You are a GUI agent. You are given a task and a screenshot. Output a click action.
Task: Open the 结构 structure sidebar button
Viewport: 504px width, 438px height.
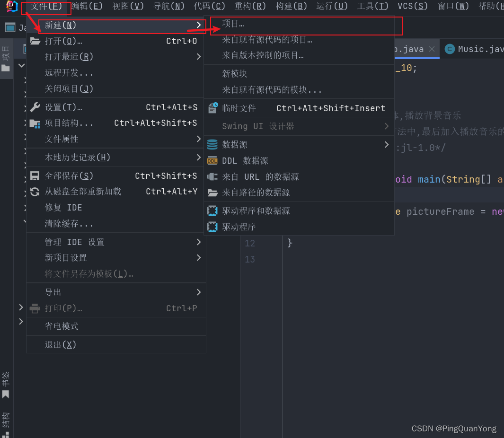[6, 424]
